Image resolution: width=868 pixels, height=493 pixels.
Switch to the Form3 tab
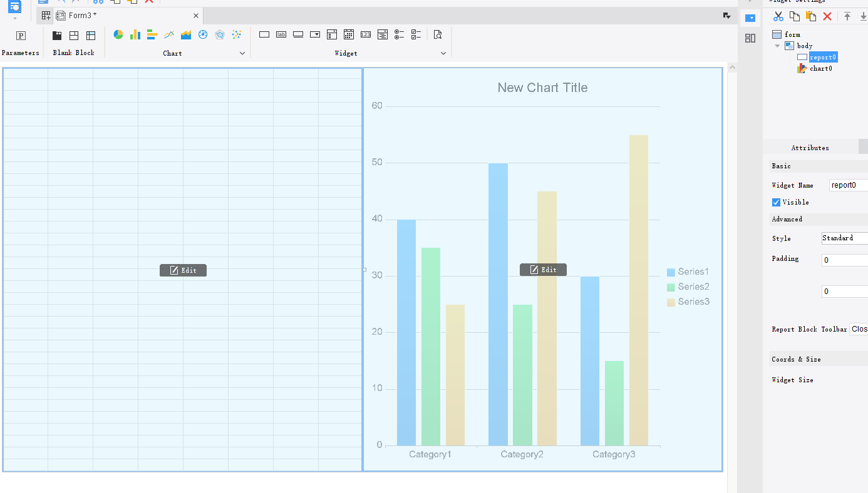(83, 16)
